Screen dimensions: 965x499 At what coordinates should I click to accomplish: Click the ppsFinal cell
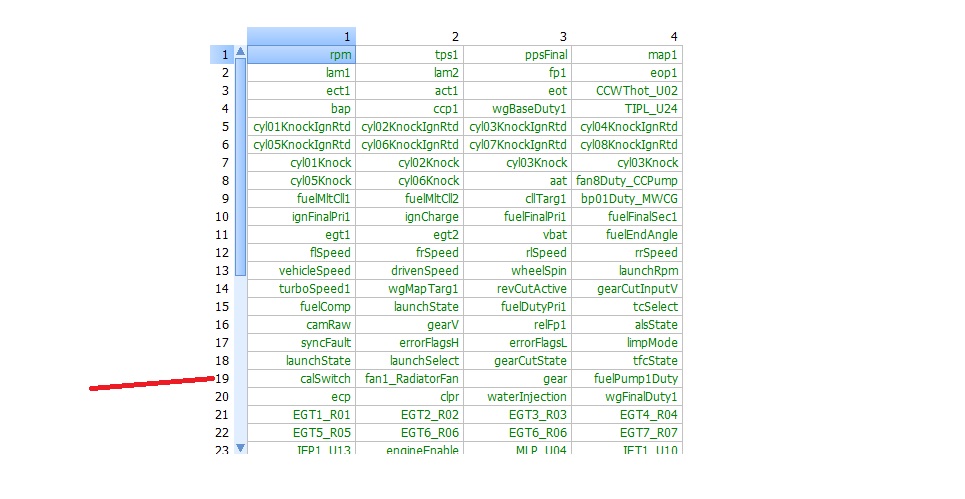(517, 54)
